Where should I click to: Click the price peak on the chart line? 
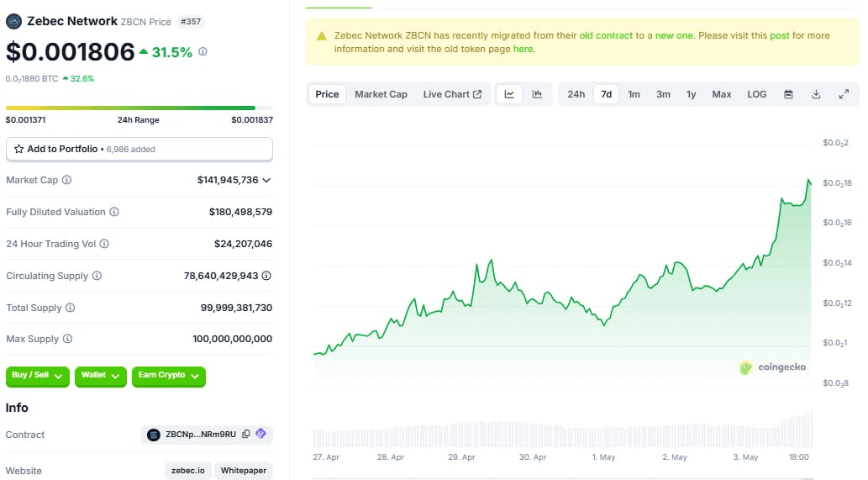click(809, 181)
